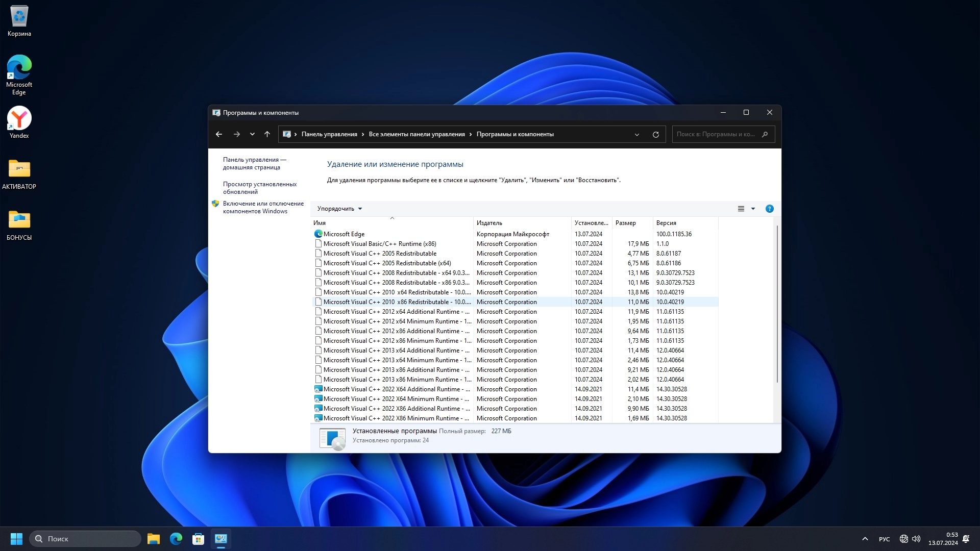
Task: Open the address bar history dropdown
Action: 637,135
